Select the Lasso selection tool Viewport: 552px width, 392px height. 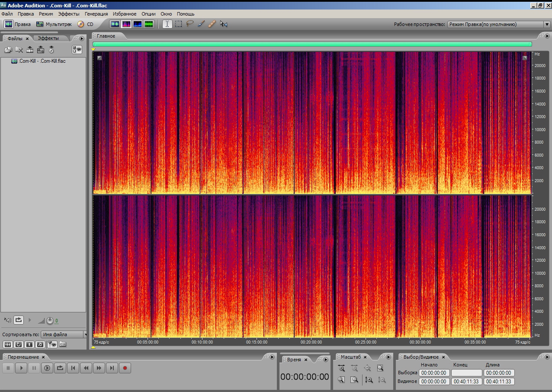(x=189, y=24)
